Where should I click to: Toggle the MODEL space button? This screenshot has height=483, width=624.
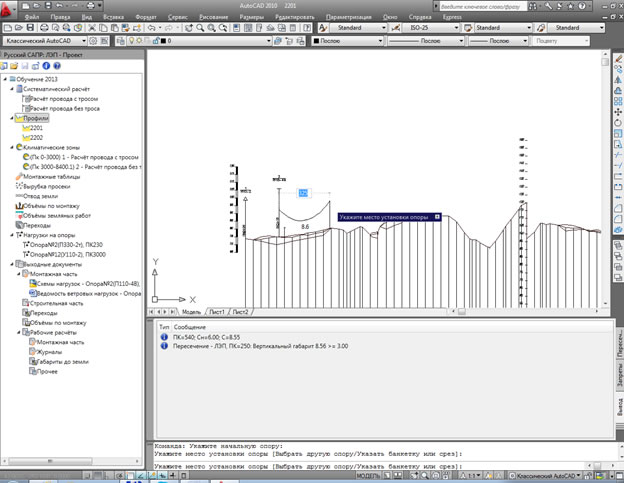click(x=368, y=475)
